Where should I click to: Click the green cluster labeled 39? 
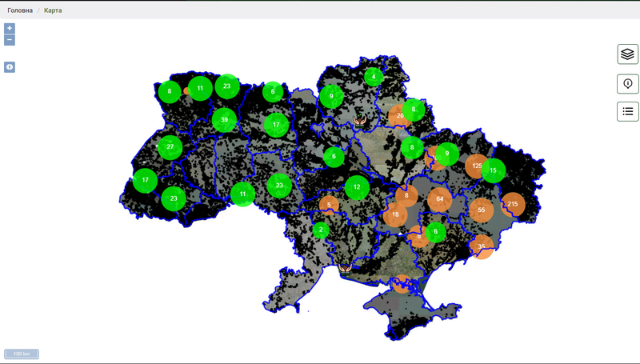[225, 120]
